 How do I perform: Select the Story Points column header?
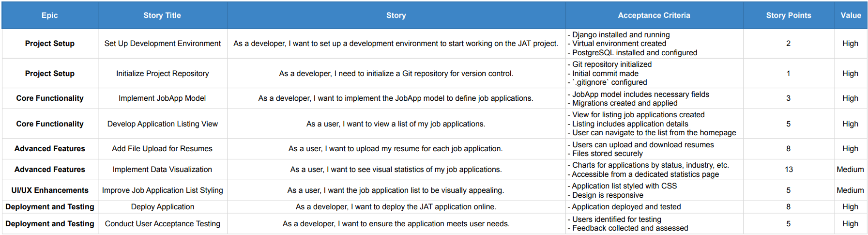[x=788, y=16]
